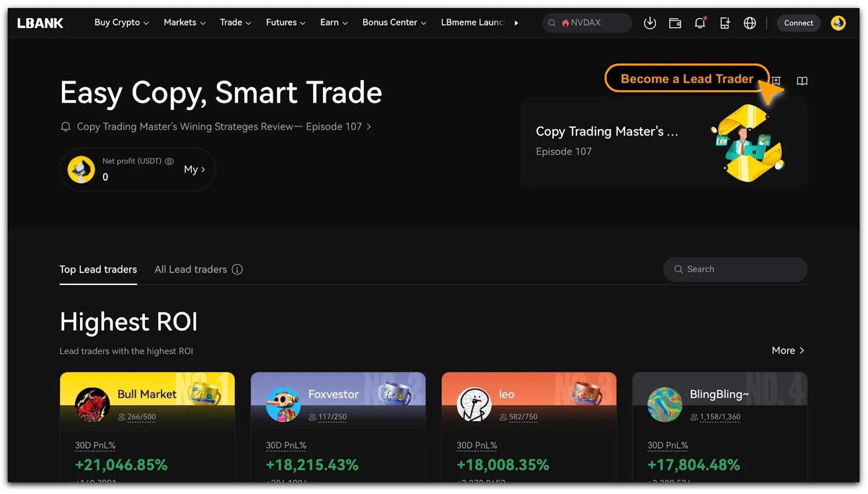
Task: Open the Bull Market trader name
Action: (x=147, y=394)
